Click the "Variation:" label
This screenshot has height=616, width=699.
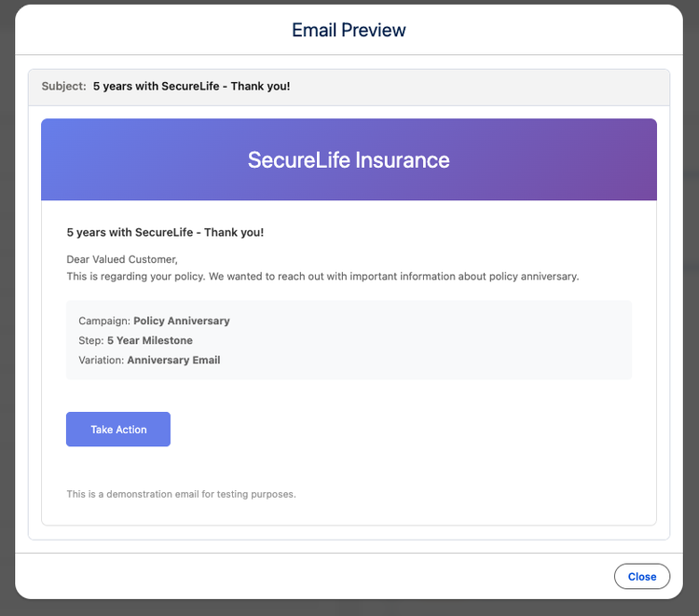tap(102, 360)
